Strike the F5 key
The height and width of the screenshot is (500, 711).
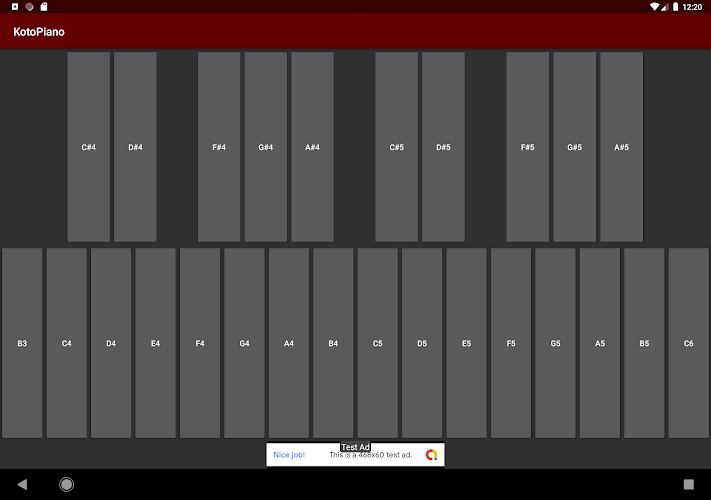pyautogui.click(x=511, y=343)
